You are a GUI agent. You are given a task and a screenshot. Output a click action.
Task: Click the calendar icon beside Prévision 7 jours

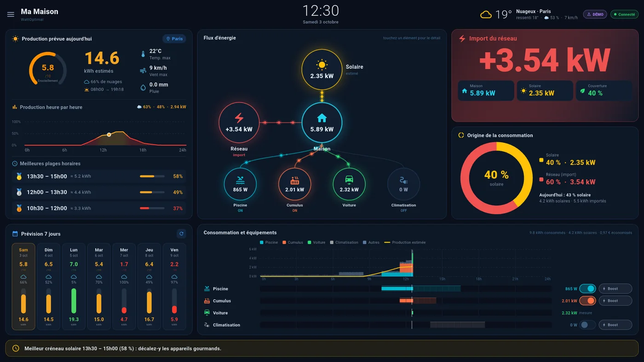point(15,234)
